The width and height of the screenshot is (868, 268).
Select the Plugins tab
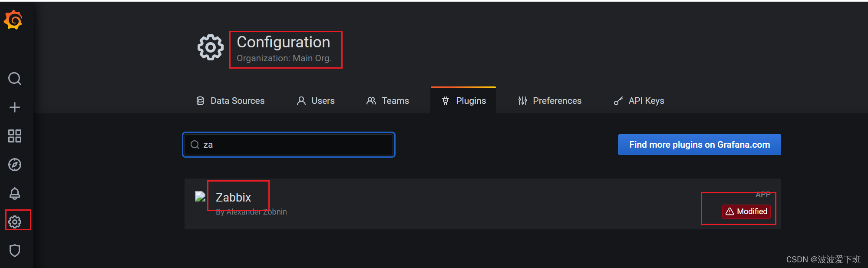click(463, 101)
